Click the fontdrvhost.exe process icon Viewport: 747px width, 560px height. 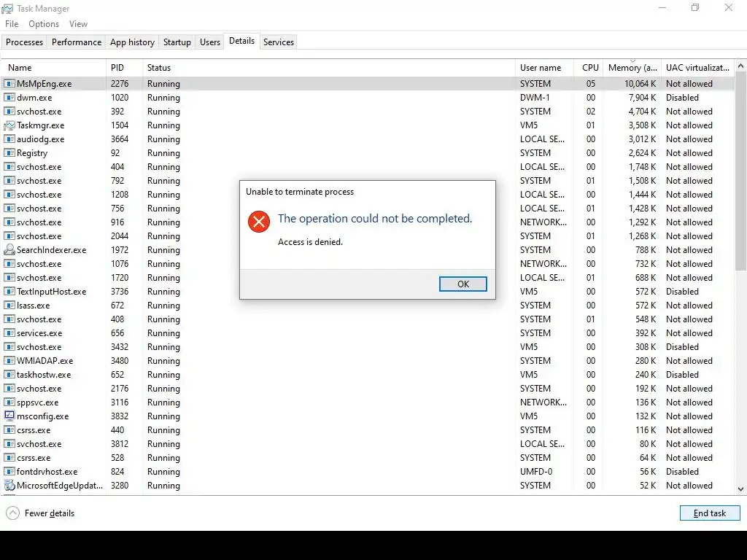(9, 472)
